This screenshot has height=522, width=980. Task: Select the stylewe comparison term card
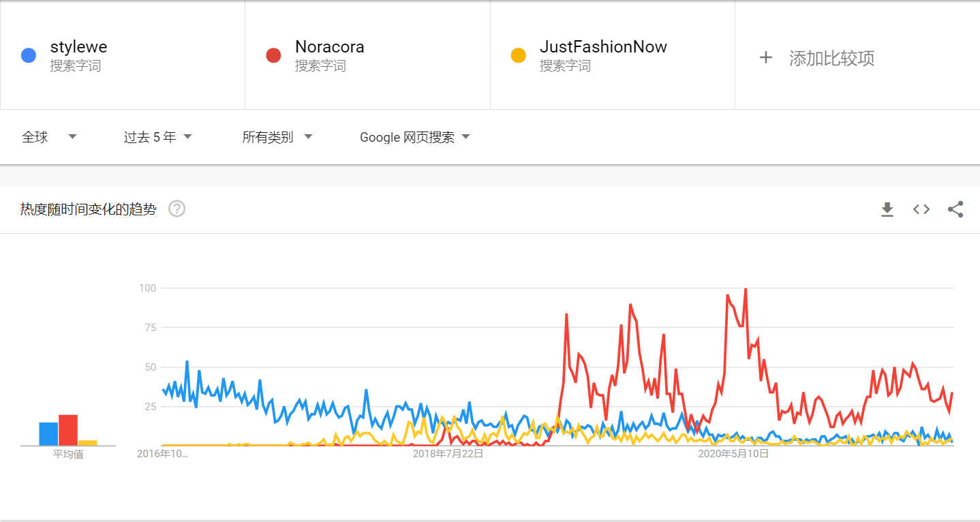click(123, 55)
